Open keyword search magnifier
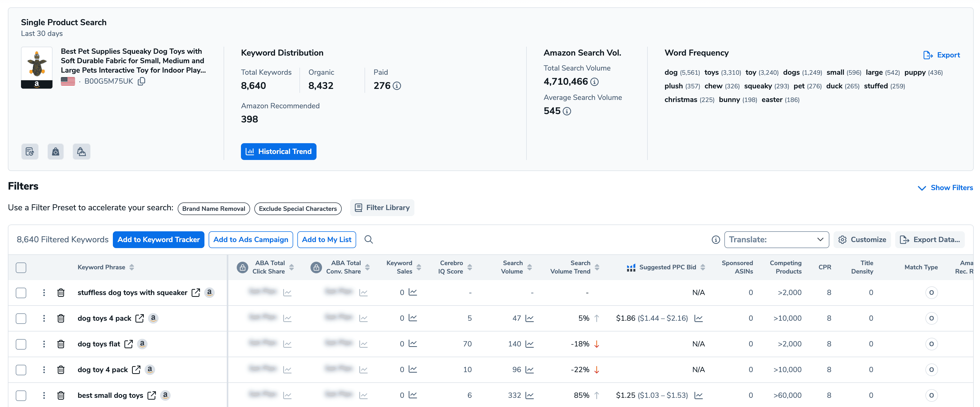This screenshot has width=980, height=407. click(369, 239)
